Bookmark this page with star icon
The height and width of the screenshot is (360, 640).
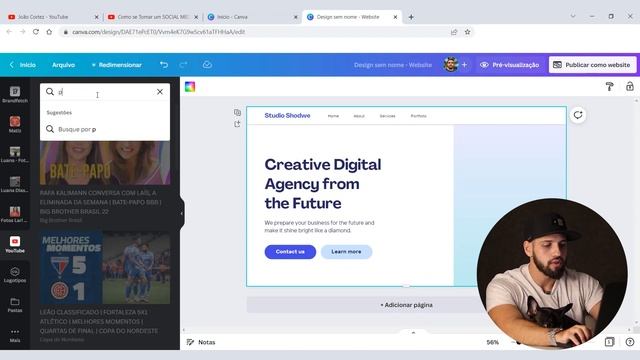(x=467, y=32)
